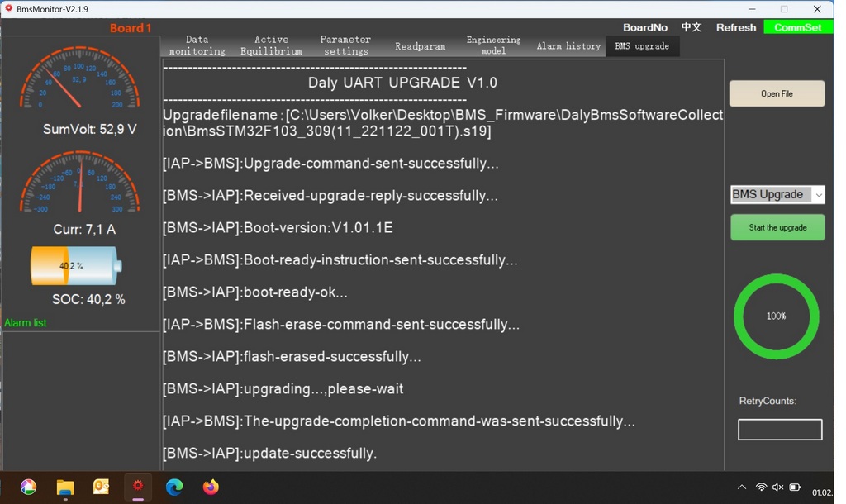Click the current ammeter gauge

click(x=79, y=184)
